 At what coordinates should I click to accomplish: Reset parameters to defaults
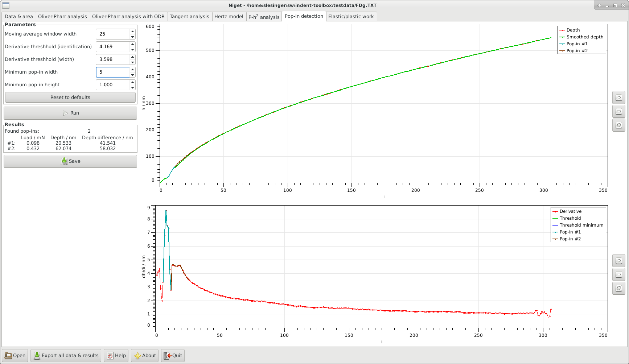click(x=70, y=97)
